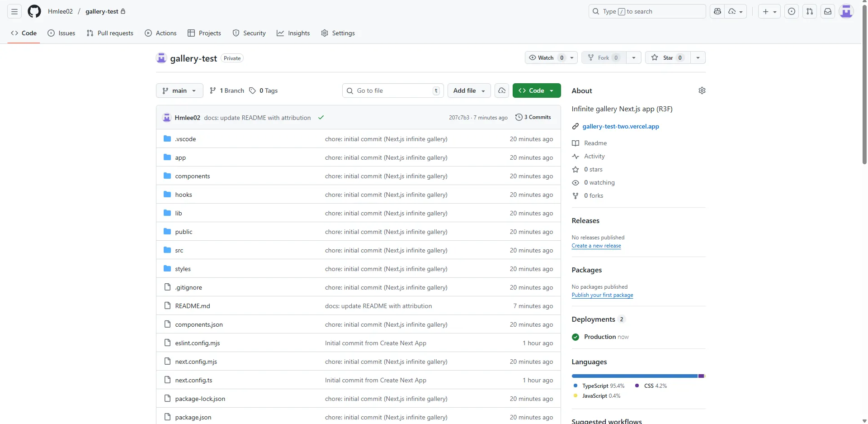Viewport: 868px width, 424px height.
Task: Switch to the Actions tab
Action: point(160,33)
